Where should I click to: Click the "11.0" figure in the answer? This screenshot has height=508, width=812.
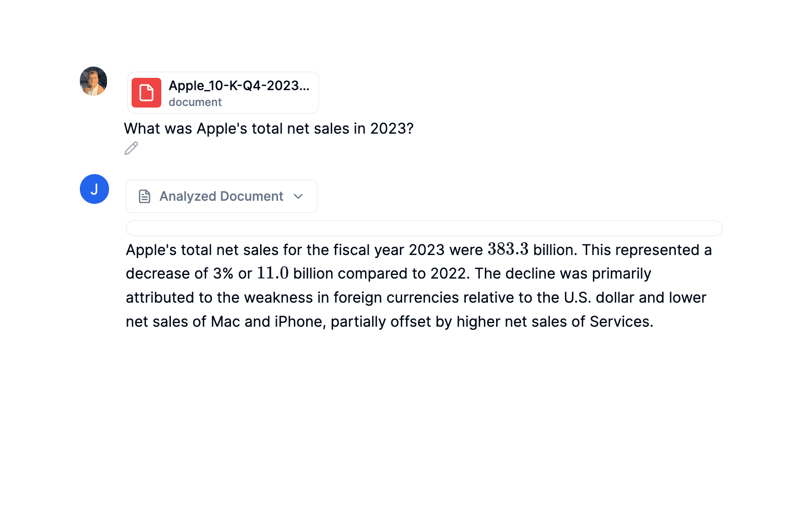(272, 273)
